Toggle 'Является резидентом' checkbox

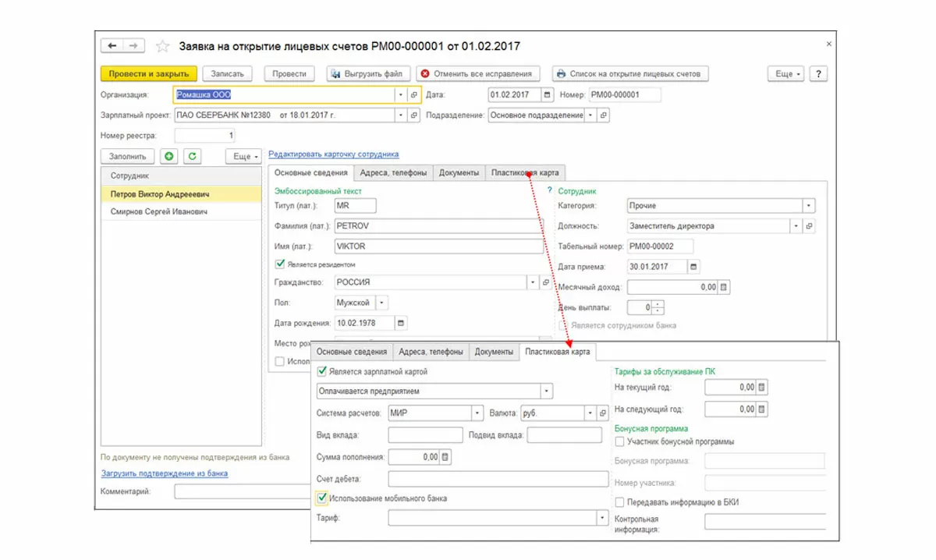point(280,264)
